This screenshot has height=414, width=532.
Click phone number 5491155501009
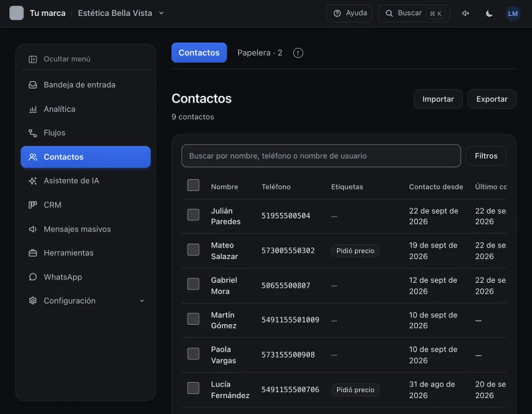click(x=290, y=320)
